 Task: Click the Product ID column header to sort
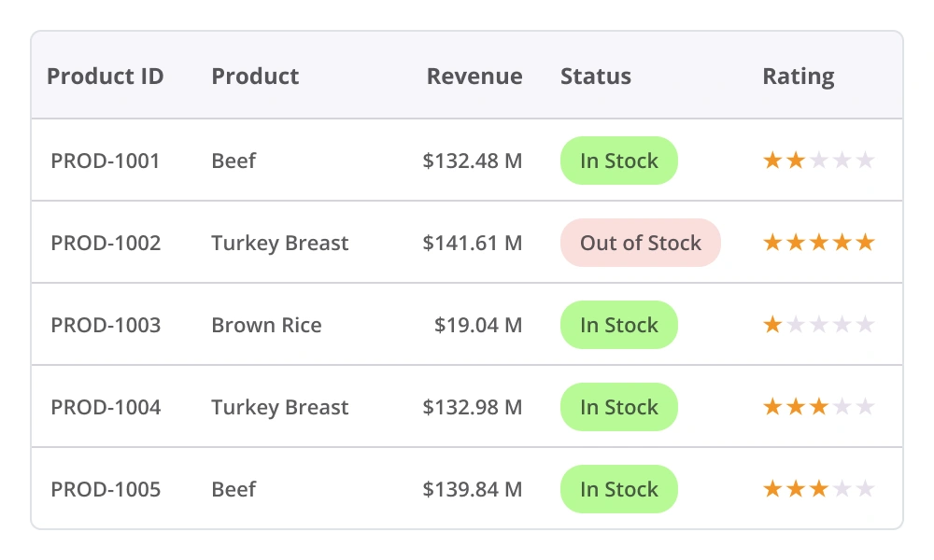105,77
